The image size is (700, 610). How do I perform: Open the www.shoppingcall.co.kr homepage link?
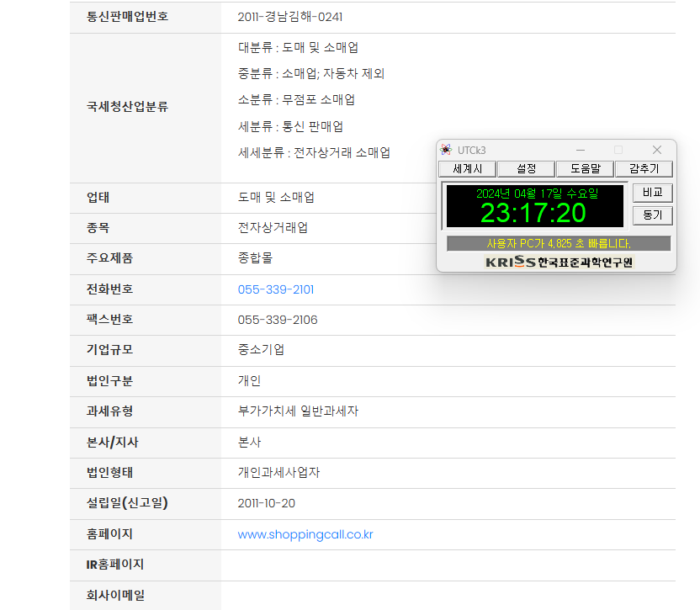(305, 534)
